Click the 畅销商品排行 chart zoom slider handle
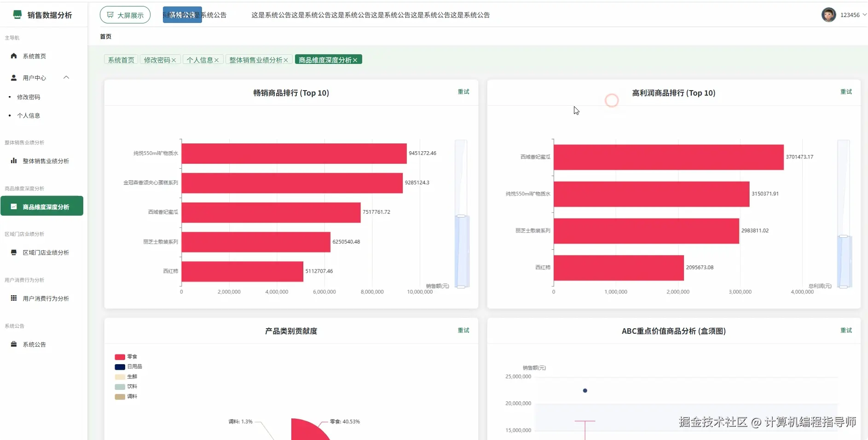The image size is (868, 440). click(461, 216)
